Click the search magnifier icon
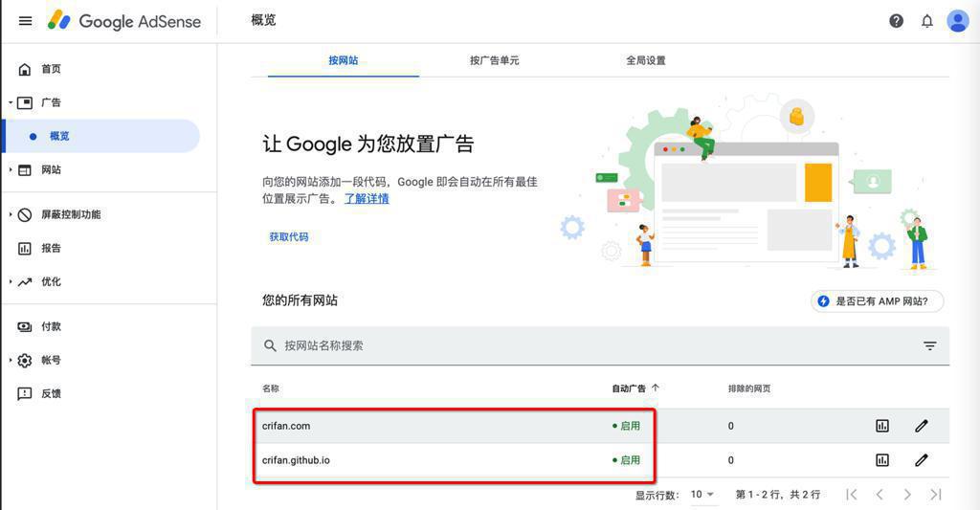Screen dimensions: 980x510 click(270, 345)
